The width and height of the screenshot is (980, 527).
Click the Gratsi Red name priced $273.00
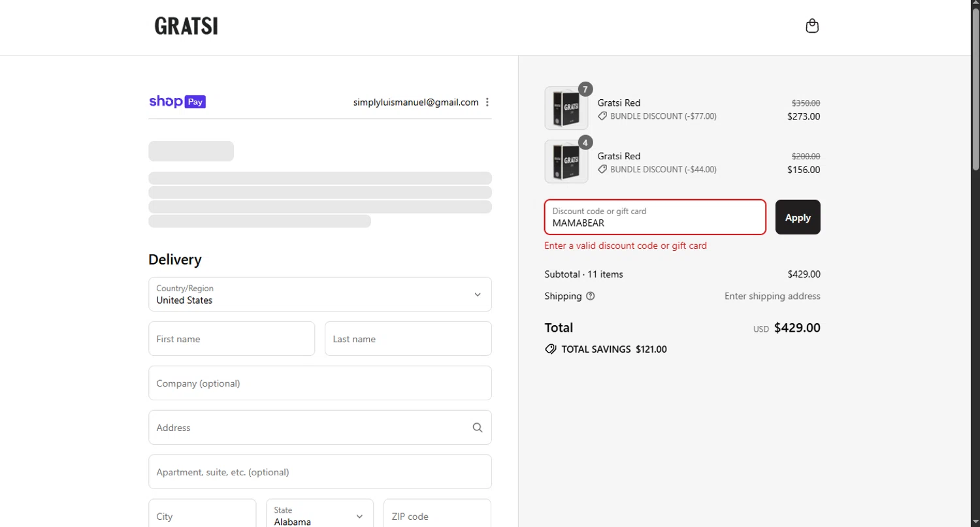[619, 103]
